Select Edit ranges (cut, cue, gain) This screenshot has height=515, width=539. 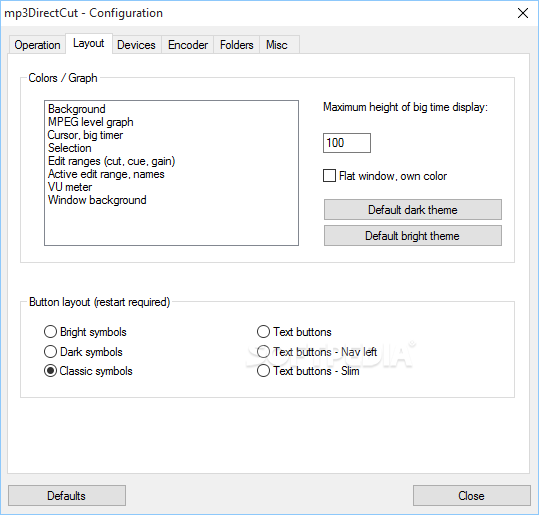171,161
